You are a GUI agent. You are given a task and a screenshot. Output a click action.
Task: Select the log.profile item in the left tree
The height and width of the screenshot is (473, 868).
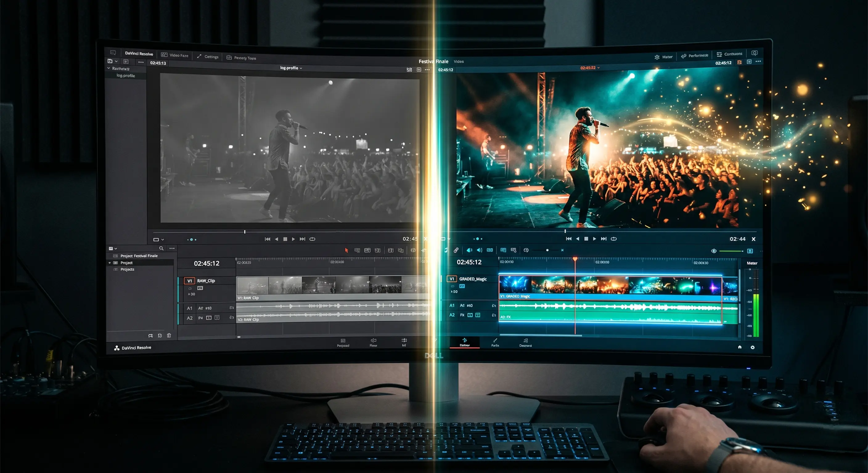(x=125, y=75)
